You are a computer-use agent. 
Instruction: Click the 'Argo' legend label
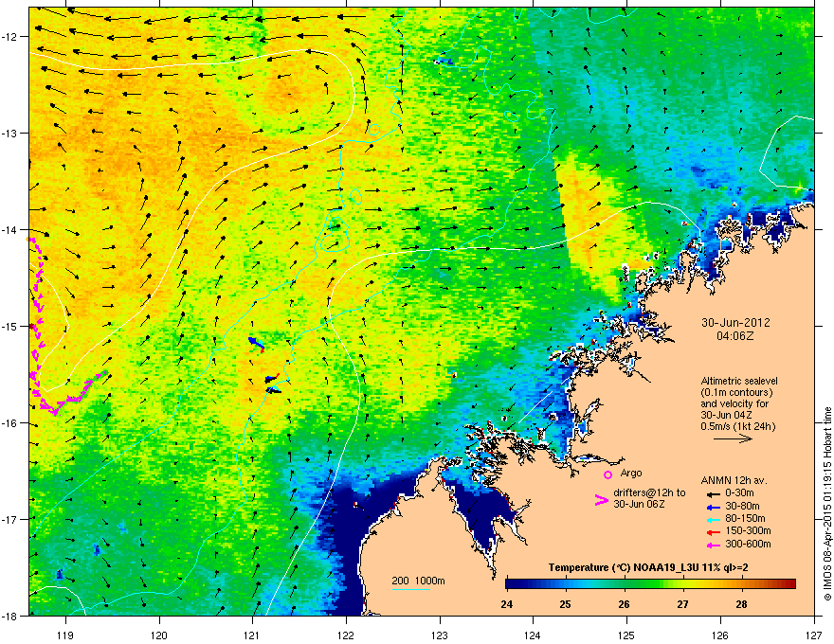click(x=631, y=473)
